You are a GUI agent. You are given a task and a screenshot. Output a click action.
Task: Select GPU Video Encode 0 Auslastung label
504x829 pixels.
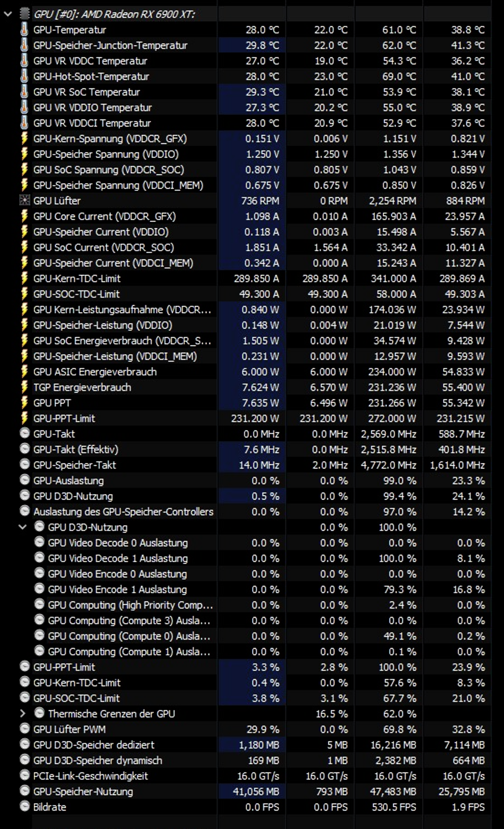(117, 574)
